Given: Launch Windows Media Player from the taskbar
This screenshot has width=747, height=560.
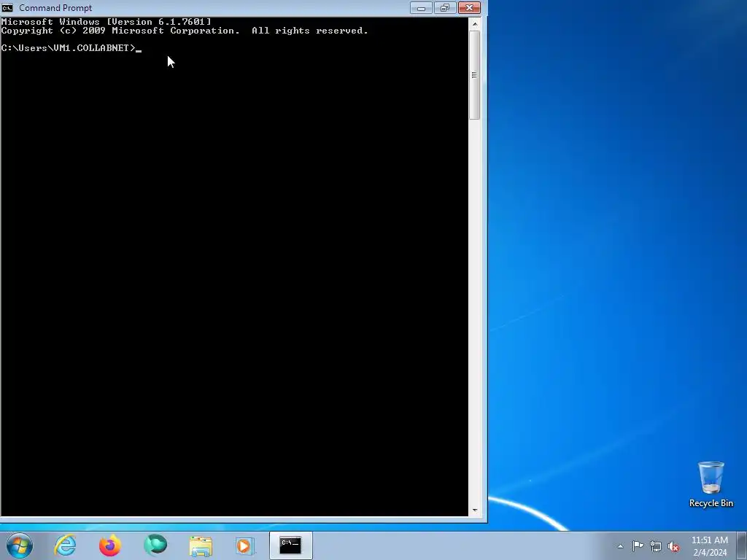Looking at the screenshot, I should pos(245,545).
